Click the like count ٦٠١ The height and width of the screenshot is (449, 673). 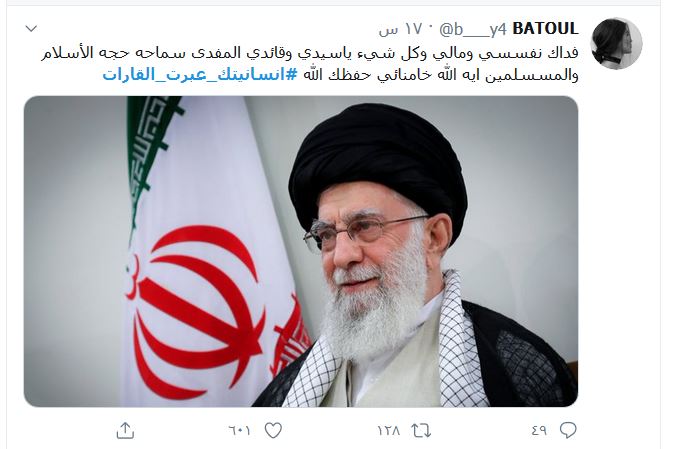(239, 430)
